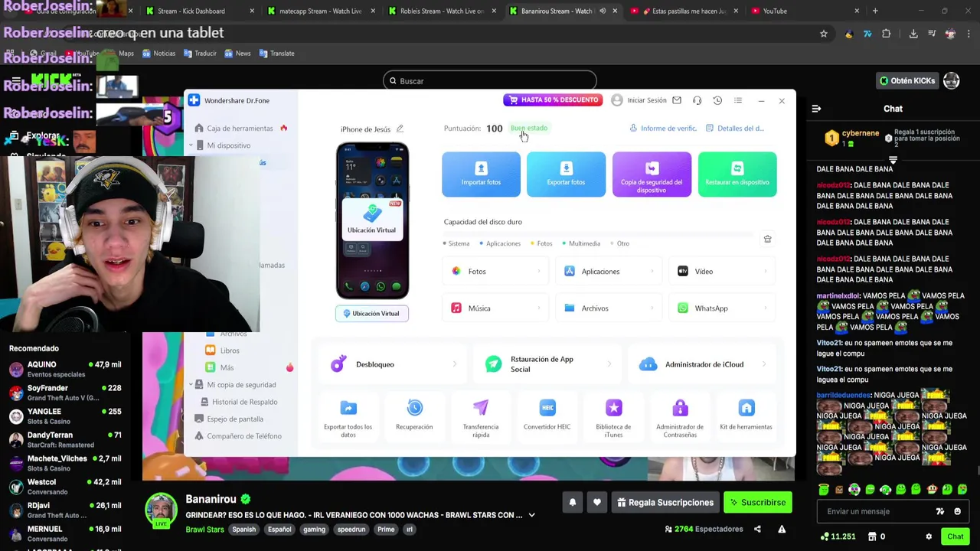The height and width of the screenshot is (551, 980).
Task: Collapse chat with the arrow icon
Action: tap(816, 109)
